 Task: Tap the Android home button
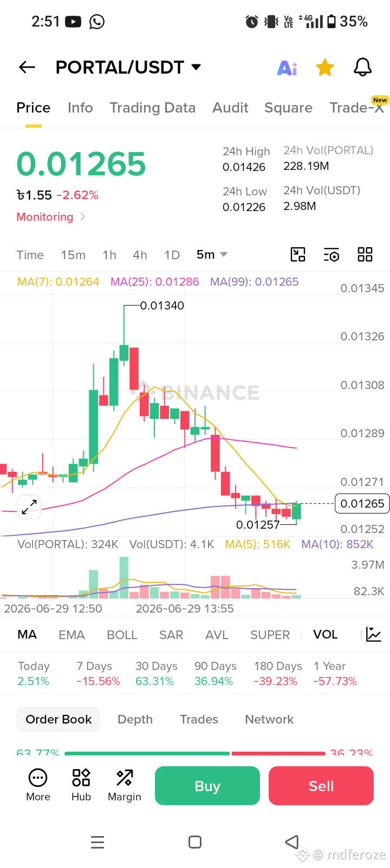point(195,842)
